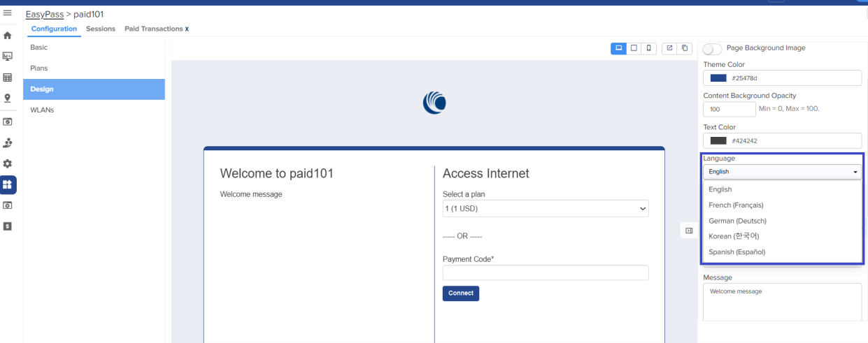Choose Korean from the language list

[734, 236]
